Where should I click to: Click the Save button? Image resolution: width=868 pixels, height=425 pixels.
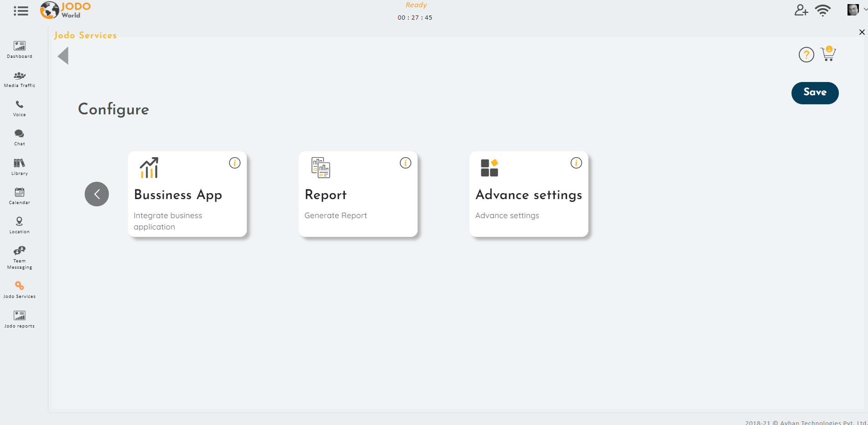coord(815,92)
